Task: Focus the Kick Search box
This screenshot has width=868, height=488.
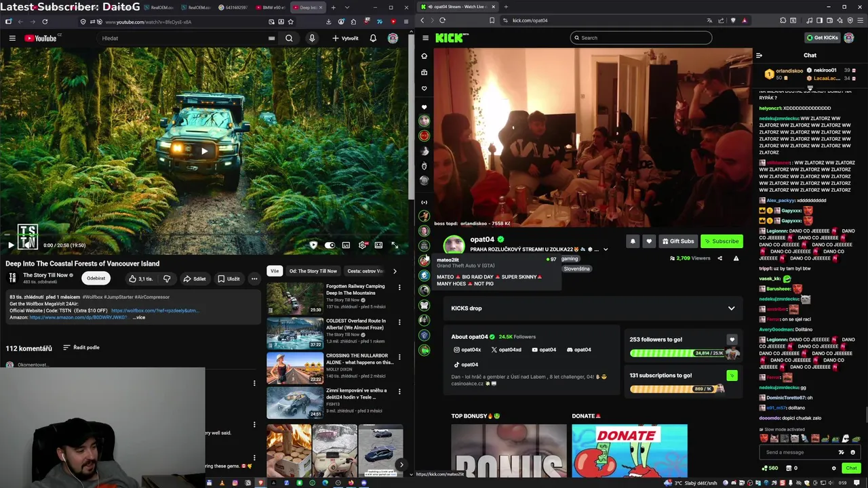Action: click(642, 38)
